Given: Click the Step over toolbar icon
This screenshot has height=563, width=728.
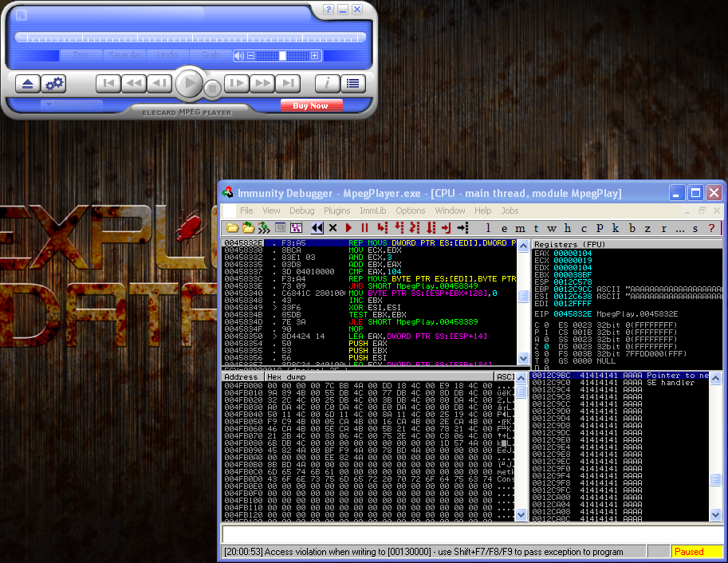Looking at the screenshot, I should 399,227.
